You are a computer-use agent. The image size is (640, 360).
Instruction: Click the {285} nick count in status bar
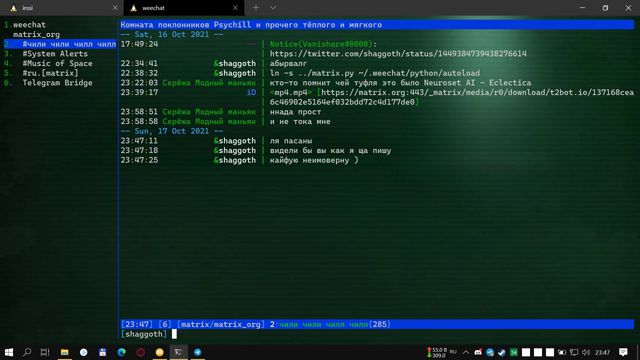point(380,324)
